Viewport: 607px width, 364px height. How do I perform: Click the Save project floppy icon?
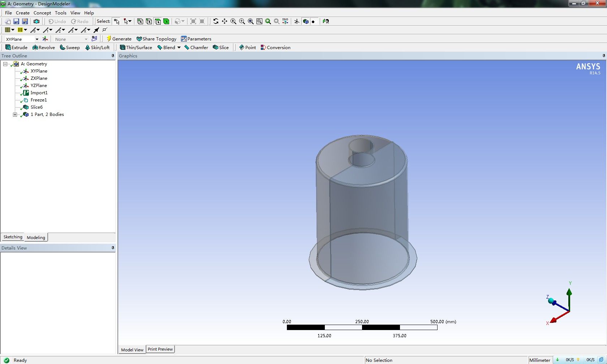pos(16,21)
